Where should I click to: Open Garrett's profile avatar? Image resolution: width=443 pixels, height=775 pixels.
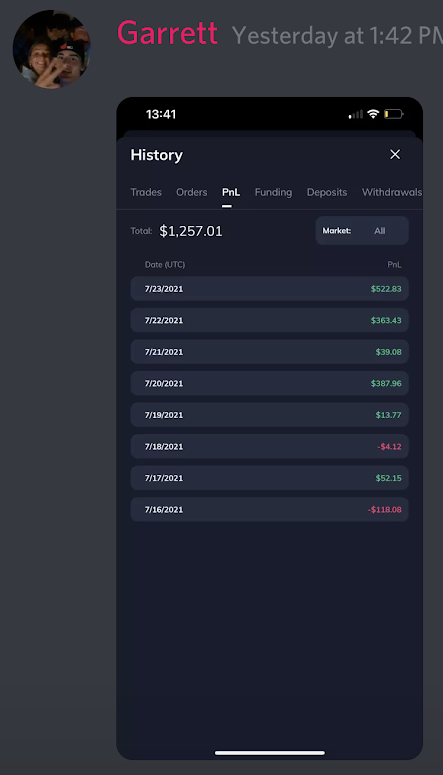[x=51, y=49]
